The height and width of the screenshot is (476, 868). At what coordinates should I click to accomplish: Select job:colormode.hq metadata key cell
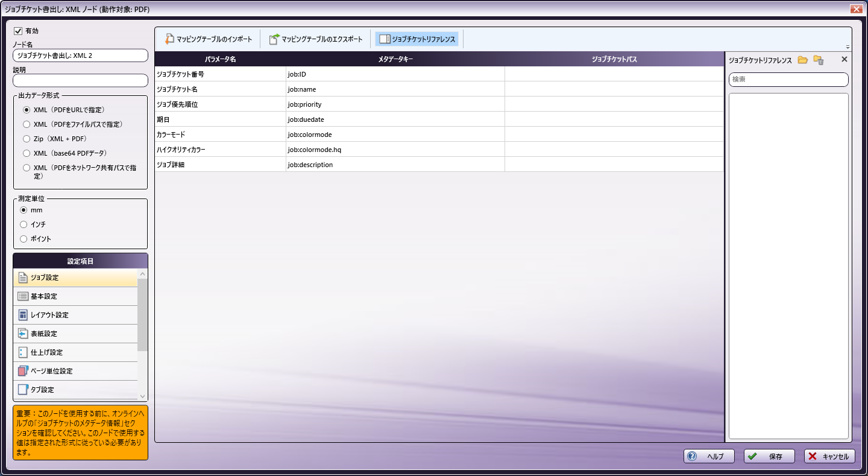395,150
